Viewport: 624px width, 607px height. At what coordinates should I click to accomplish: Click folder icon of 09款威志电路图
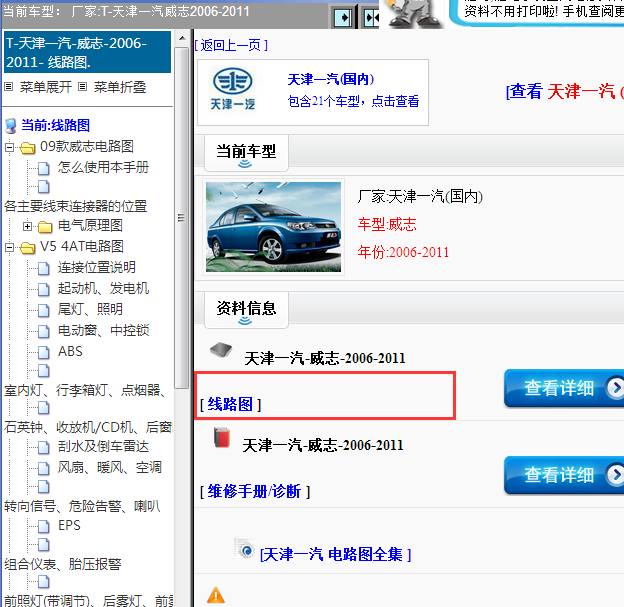[27, 148]
